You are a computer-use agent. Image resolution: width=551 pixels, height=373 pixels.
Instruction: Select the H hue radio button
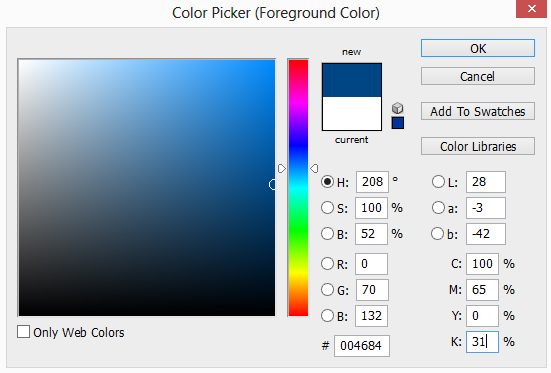coord(327,182)
